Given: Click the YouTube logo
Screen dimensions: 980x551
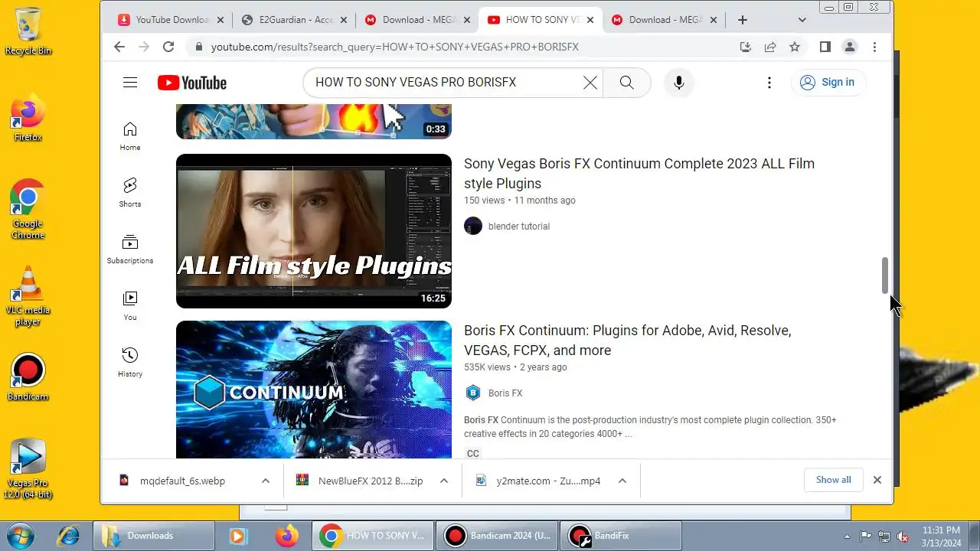Looking at the screenshot, I should click(192, 83).
